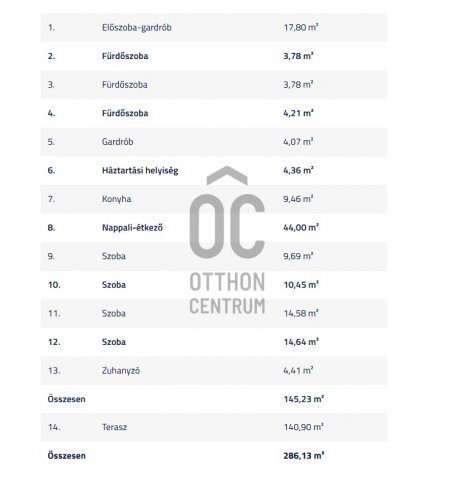
Task: Click the 44,00 m² value
Action: (x=301, y=228)
